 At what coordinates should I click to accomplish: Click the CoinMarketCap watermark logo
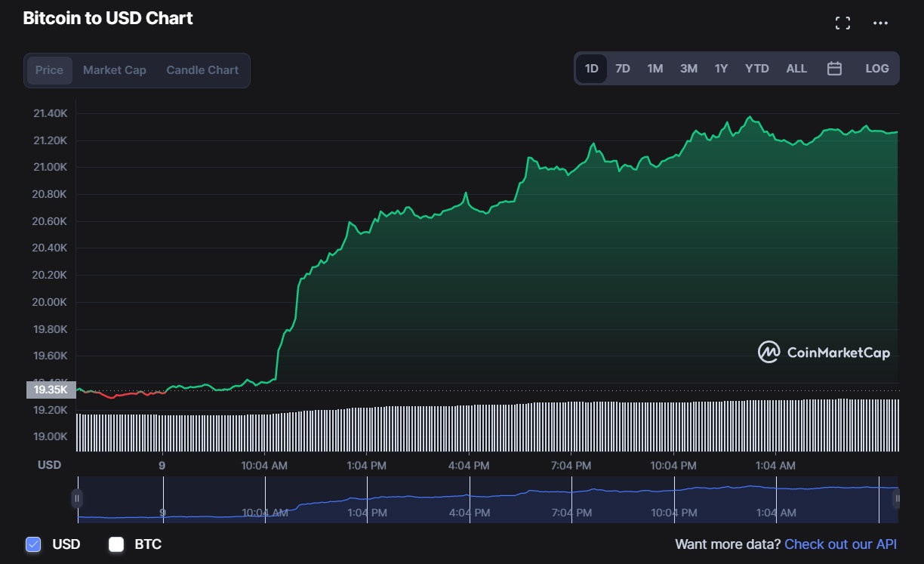point(823,352)
